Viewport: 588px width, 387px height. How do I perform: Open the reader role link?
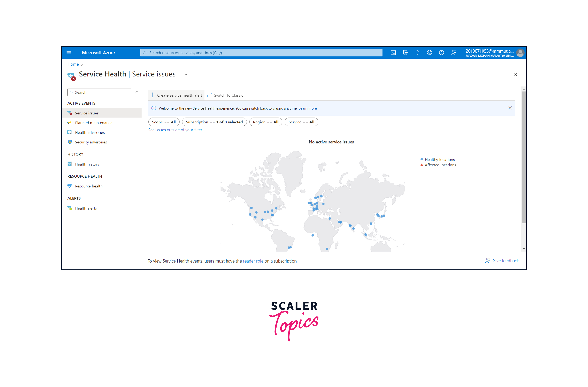(253, 261)
